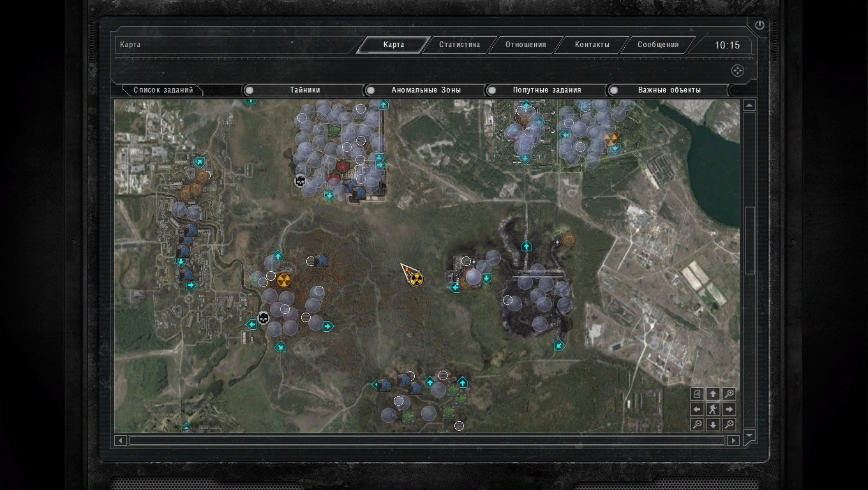Open the Сообщения tab
The width and height of the screenshot is (868, 490).
pyautogui.click(x=658, y=45)
